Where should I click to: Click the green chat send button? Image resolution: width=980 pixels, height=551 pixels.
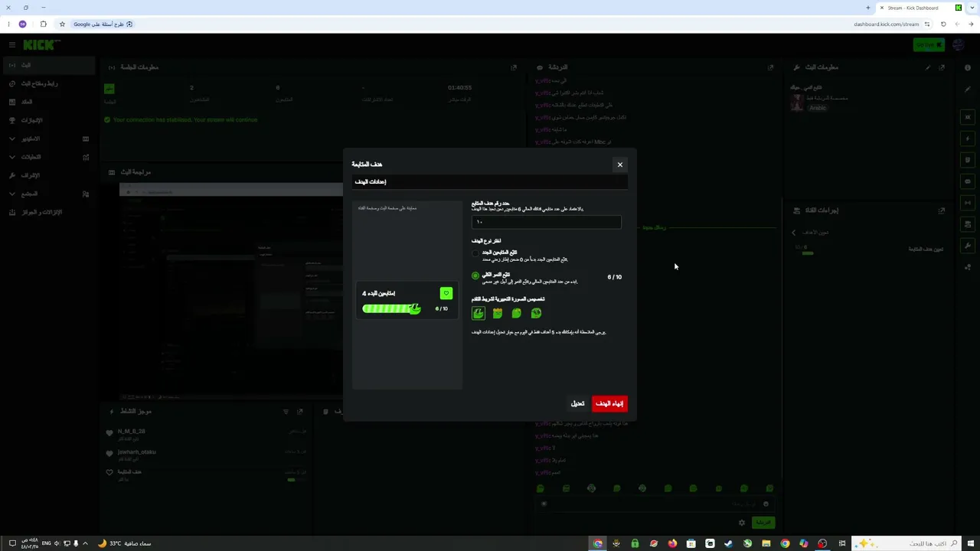tap(763, 523)
